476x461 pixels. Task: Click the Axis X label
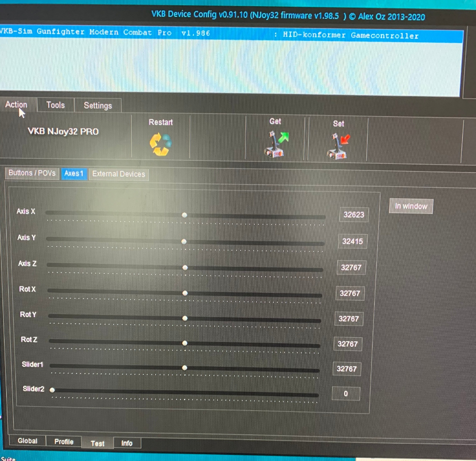click(x=26, y=211)
